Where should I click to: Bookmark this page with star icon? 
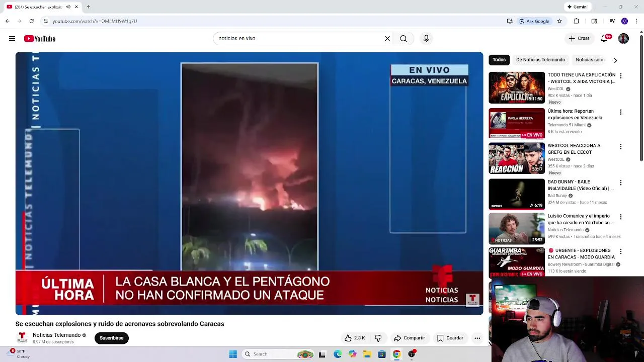pyautogui.click(x=559, y=21)
